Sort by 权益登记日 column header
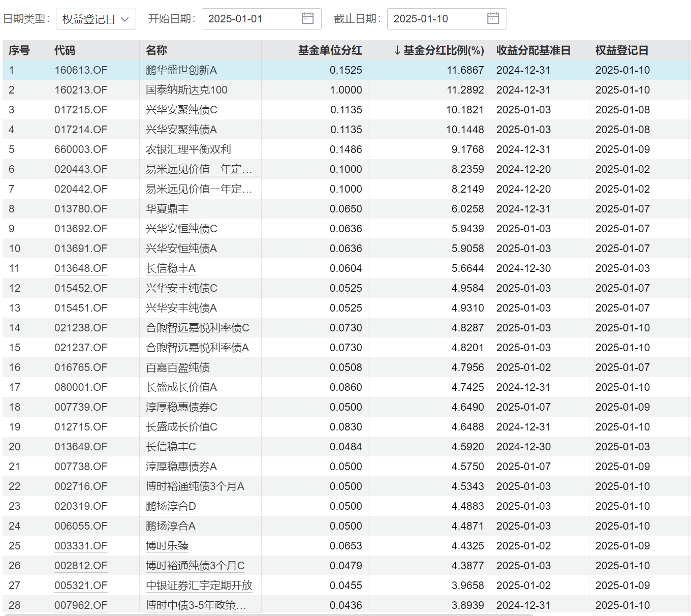This screenshot has width=691, height=616. coord(622,50)
